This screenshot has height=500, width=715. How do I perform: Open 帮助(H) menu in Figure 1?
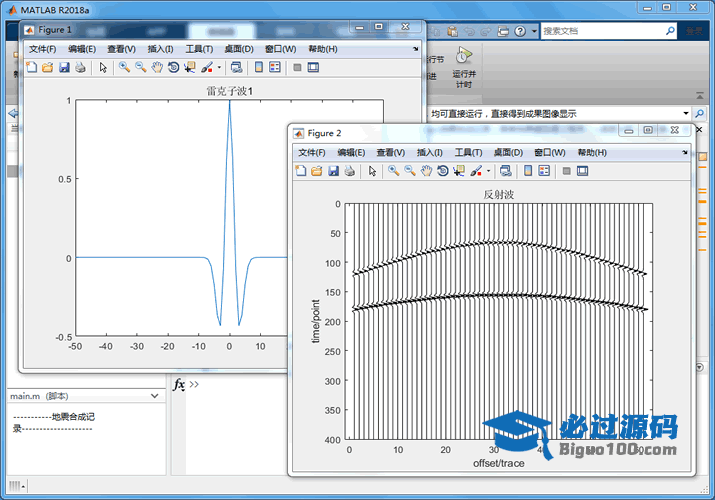pos(323,49)
